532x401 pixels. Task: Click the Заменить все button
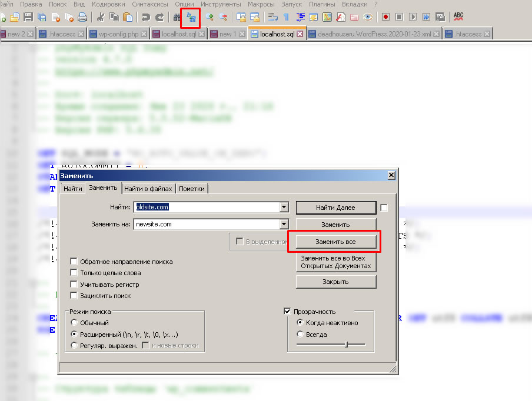336,242
